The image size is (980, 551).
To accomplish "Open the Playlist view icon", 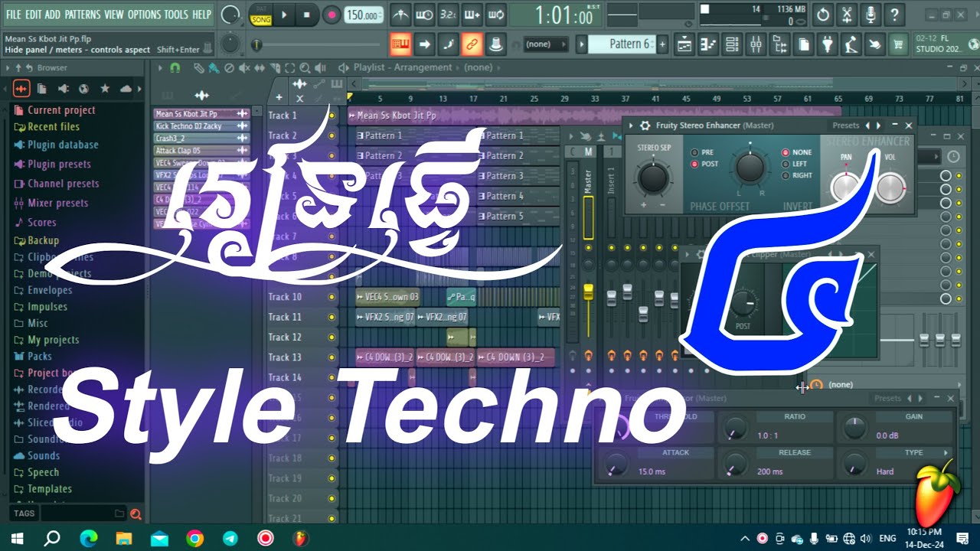I will point(684,44).
